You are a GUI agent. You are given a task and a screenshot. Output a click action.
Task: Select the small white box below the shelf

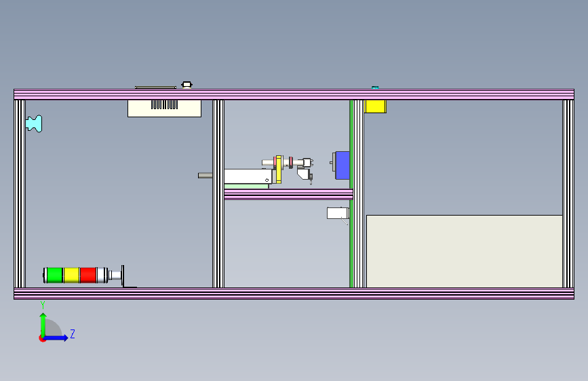pyautogui.click(x=338, y=213)
